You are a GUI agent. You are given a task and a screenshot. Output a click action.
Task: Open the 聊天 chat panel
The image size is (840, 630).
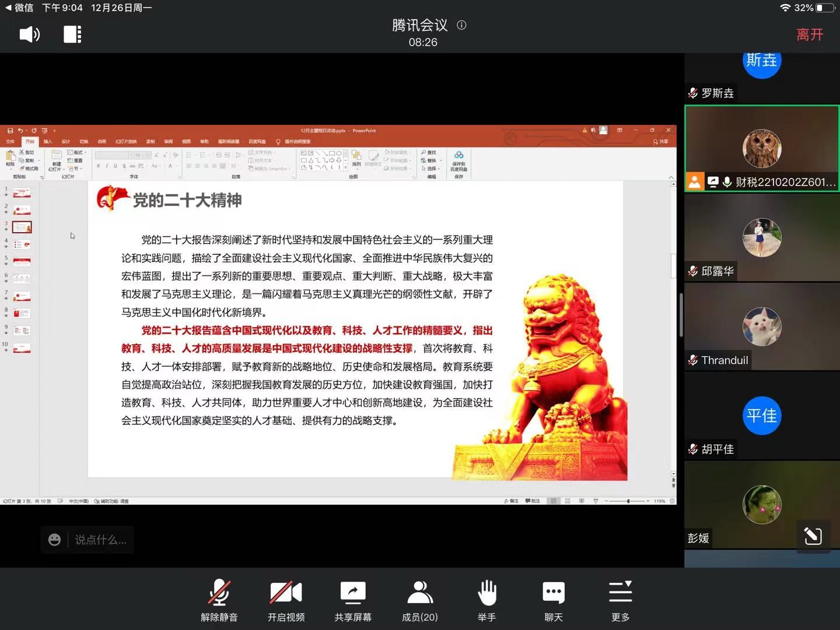(x=553, y=601)
